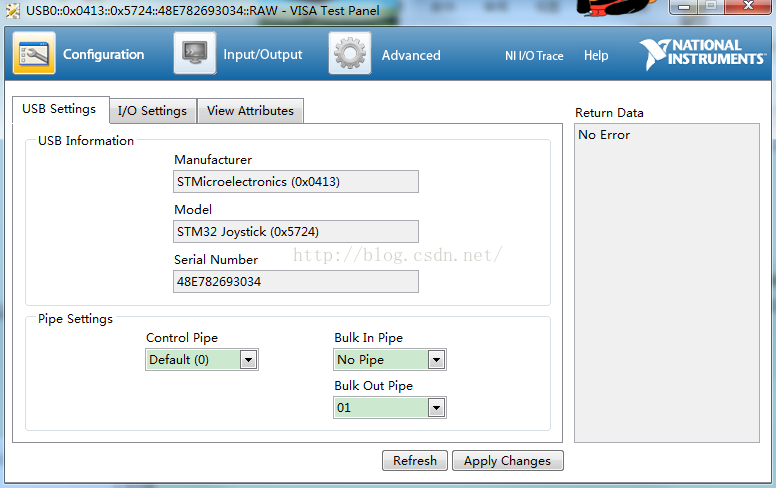Click the Pipe Settings group title

(x=75, y=319)
